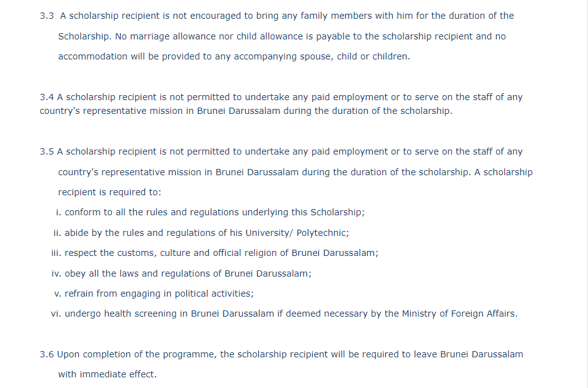The image size is (588, 388).
Task: Click the line starting "Scholarship. No marriage allowance"
Action: tap(281, 36)
